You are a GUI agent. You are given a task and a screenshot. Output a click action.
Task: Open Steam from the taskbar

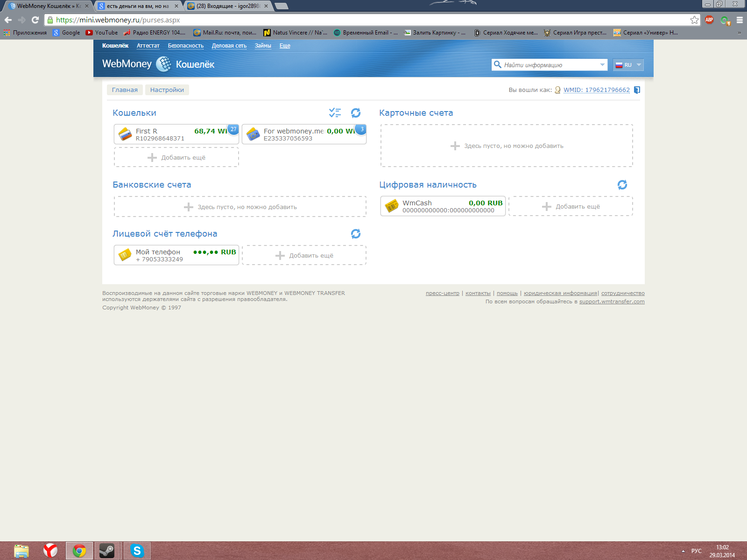pyautogui.click(x=107, y=551)
